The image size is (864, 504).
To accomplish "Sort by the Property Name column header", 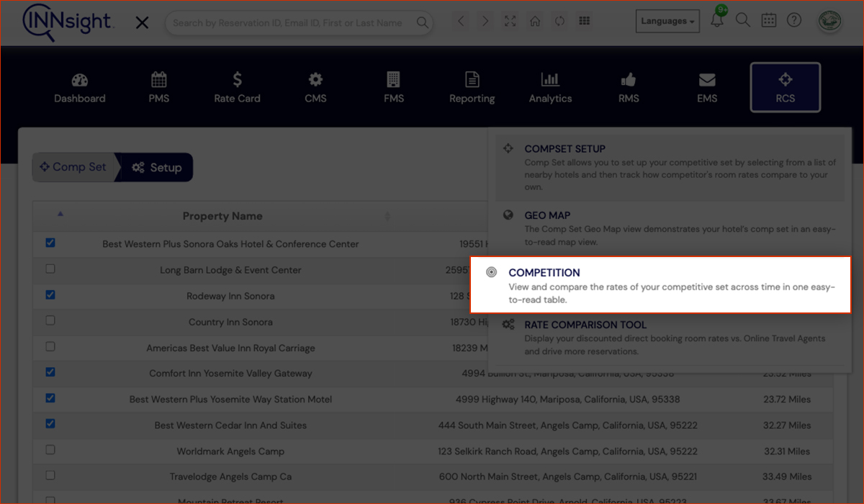I will pos(222,216).
